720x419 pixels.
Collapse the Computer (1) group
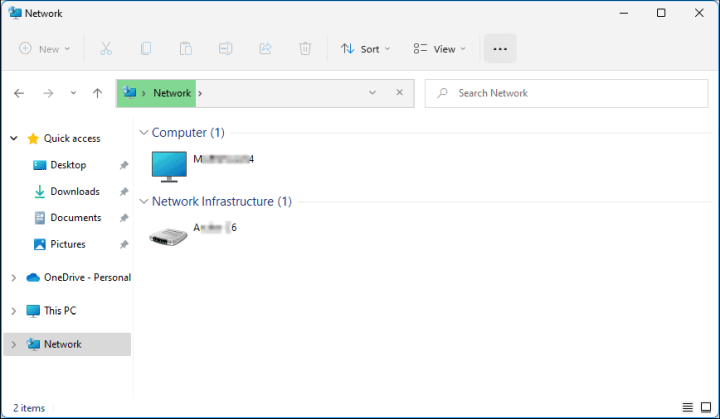click(144, 133)
